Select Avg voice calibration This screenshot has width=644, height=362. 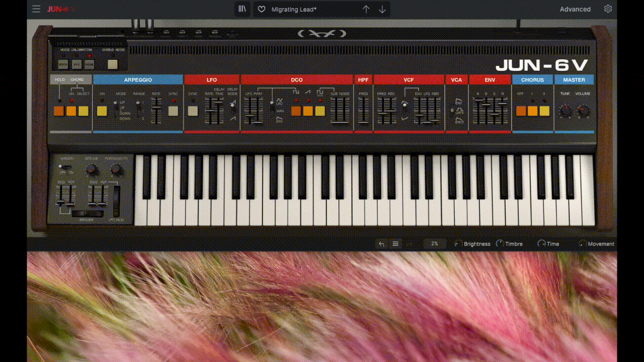pyautogui.click(x=76, y=64)
